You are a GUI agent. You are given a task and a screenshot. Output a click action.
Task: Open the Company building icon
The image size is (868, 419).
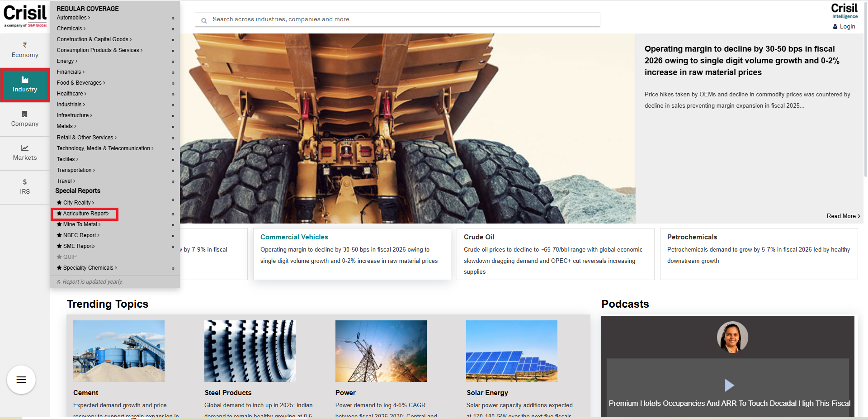25,114
